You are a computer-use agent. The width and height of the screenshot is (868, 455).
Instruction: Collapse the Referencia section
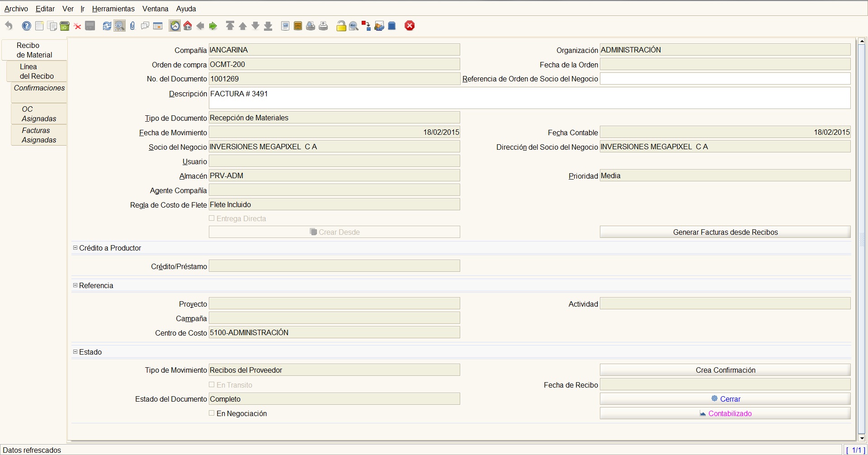tap(75, 285)
